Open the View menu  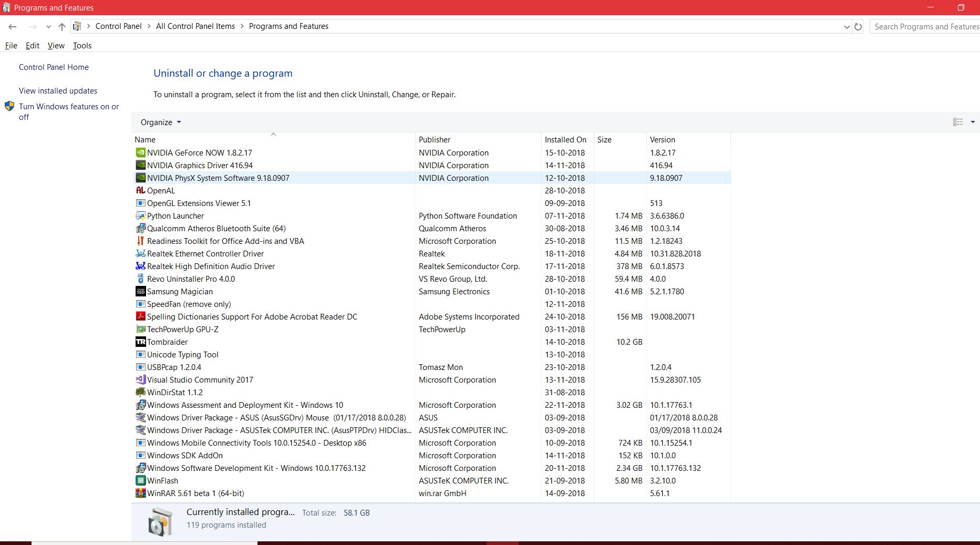(56, 46)
